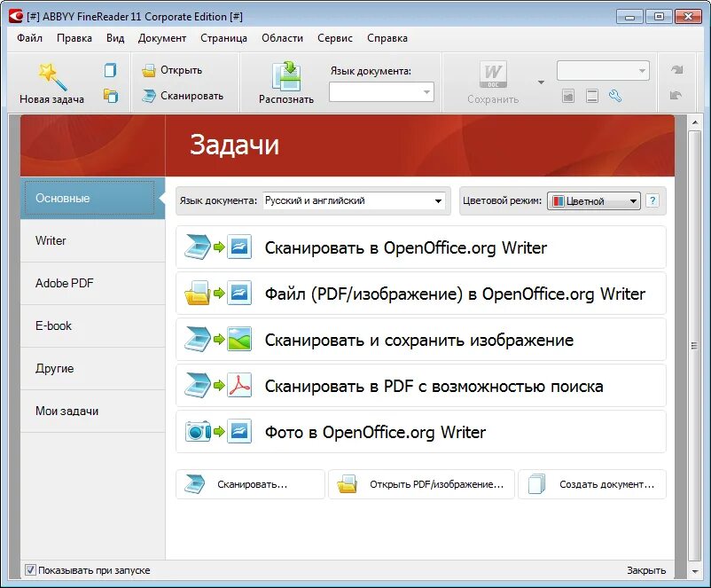Click the help question mark next to Цветной
Viewport: 711px width, 588px height.
click(x=652, y=200)
